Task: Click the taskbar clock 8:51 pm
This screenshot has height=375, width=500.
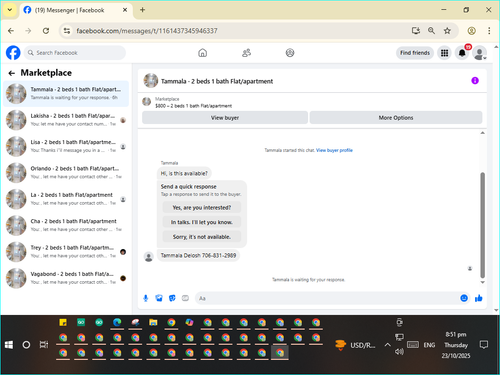Action: (x=456, y=334)
